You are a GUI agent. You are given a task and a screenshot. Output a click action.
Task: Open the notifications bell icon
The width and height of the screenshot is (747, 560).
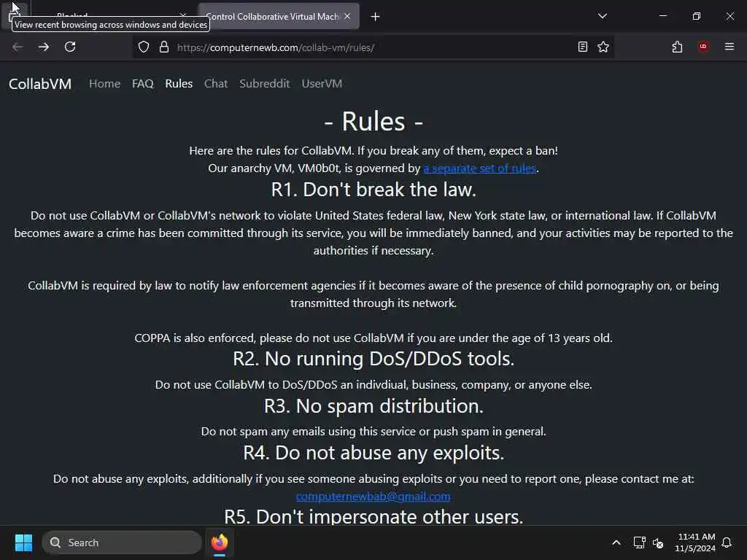(727, 542)
